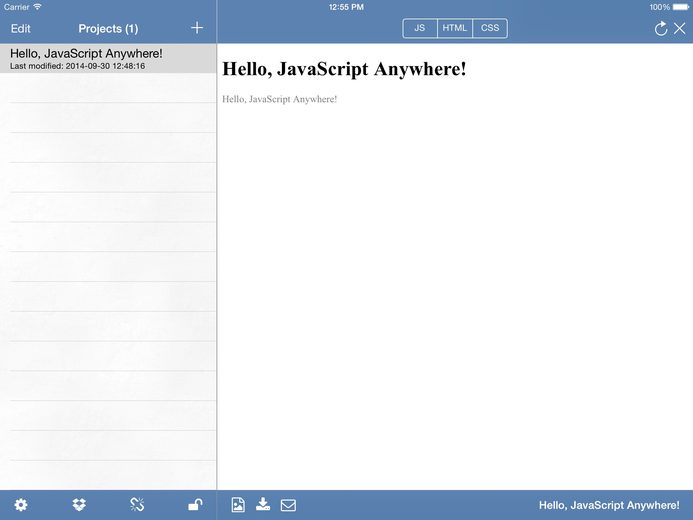Reload the preview with refresh icon

click(x=661, y=29)
